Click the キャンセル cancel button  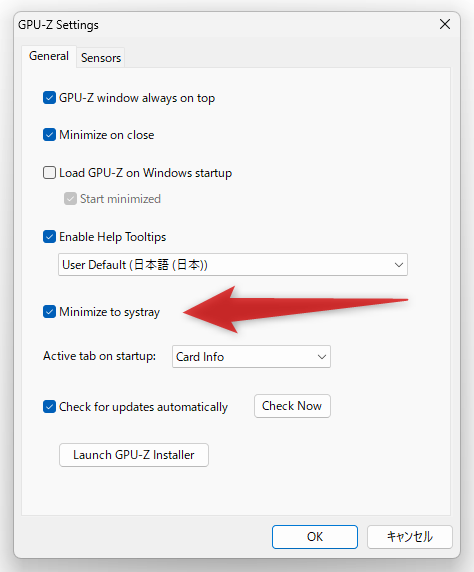[410, 537]
